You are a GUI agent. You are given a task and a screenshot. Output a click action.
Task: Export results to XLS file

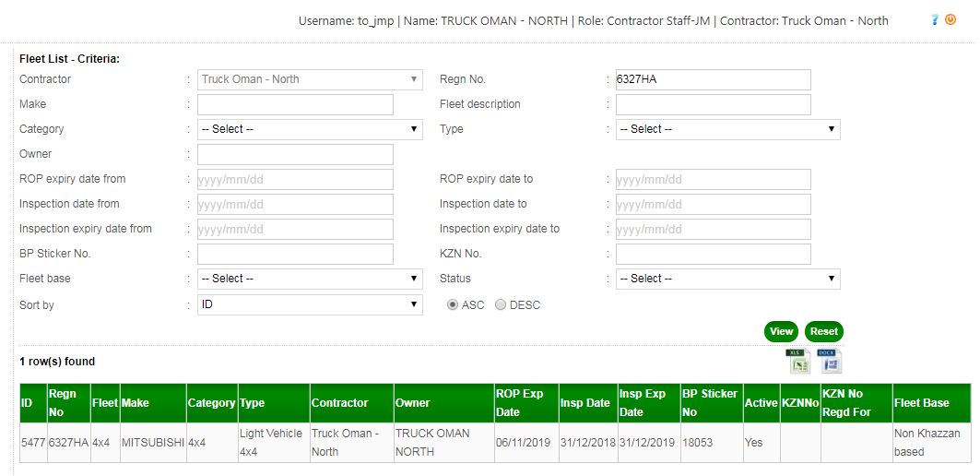[797, 362]
